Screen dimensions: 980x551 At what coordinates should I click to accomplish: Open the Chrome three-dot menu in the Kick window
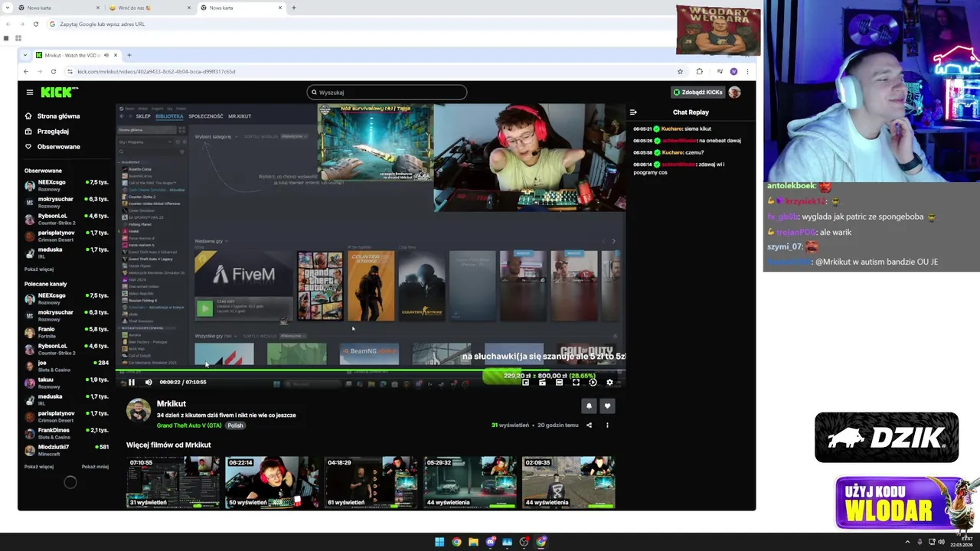(747, 71)
